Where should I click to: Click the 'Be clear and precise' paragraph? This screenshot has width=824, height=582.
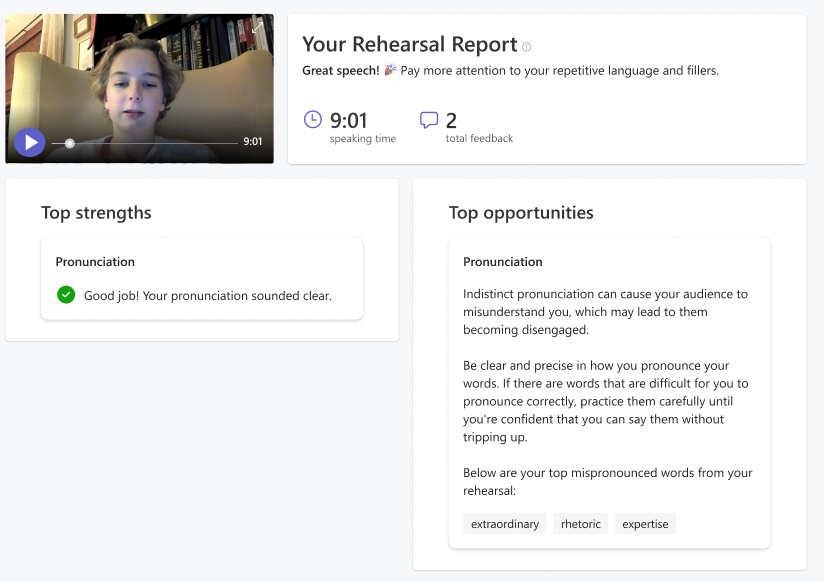605,401
